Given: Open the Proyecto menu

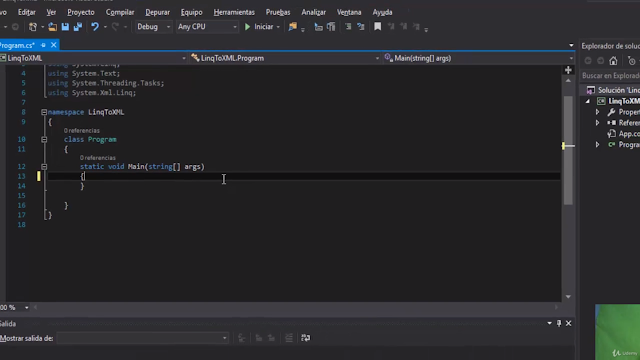Looking at the screenshot, I should click(x=81, y=12).
